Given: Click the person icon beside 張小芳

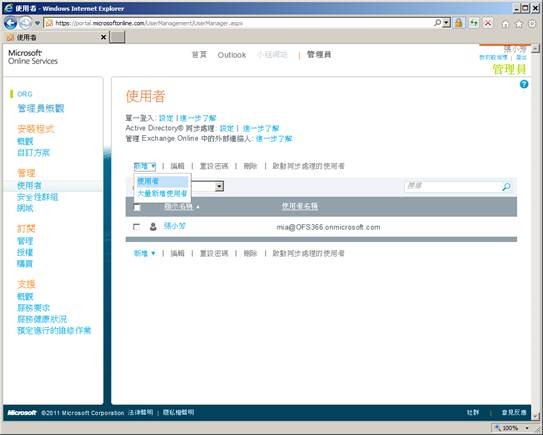Looking at the screenshot, I should coord(153,227).
